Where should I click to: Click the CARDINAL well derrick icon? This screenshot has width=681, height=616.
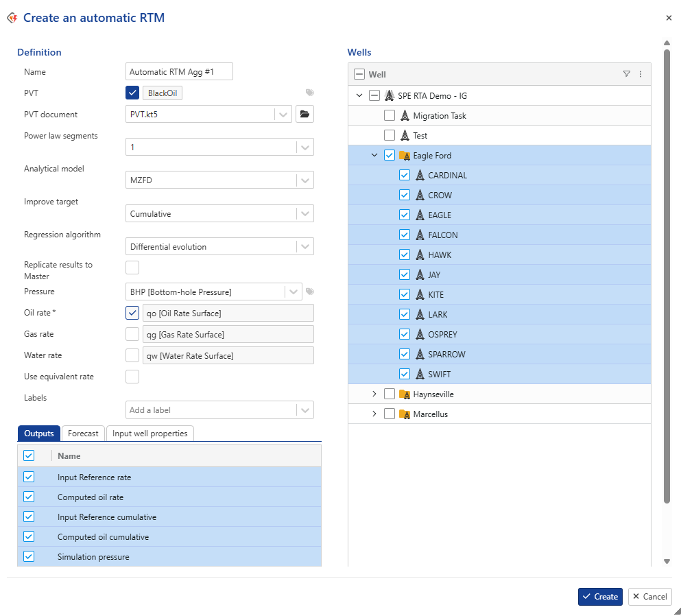420,176
